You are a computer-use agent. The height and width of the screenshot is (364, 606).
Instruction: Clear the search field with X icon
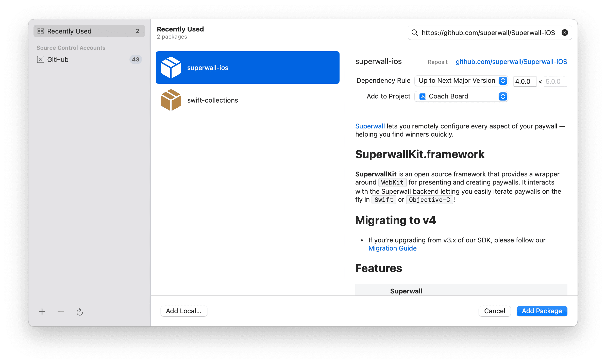565,32
